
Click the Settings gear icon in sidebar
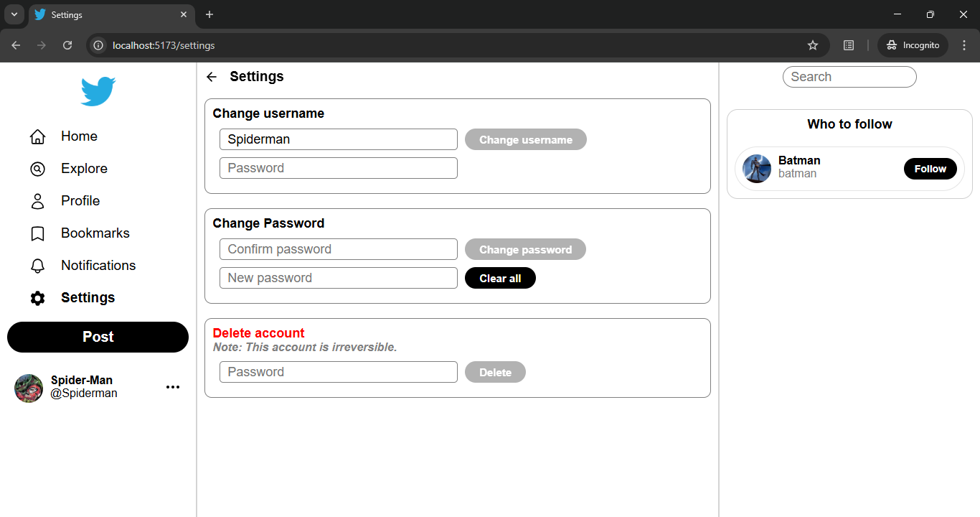pyautogui.click(x=37, y=298)
